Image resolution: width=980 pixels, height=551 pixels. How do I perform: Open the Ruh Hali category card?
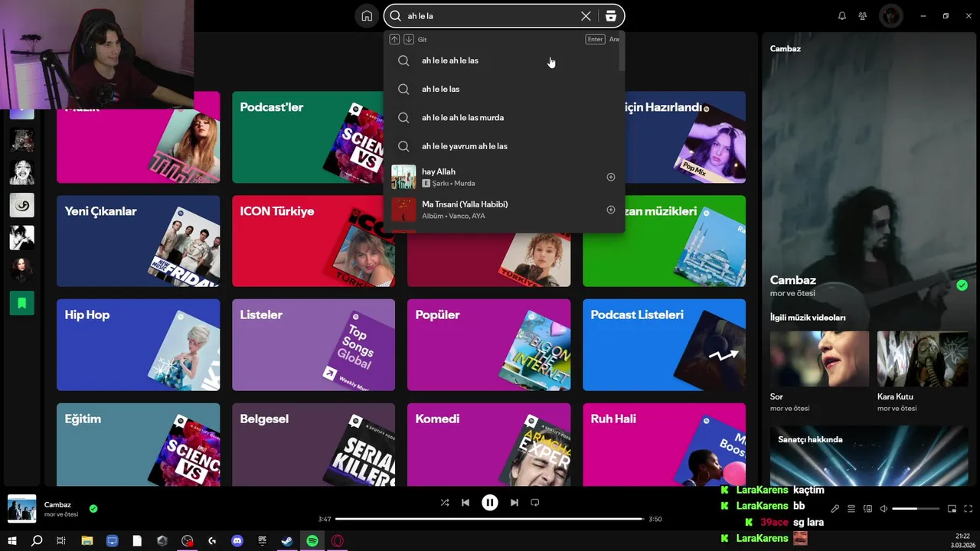pos(664,445)
